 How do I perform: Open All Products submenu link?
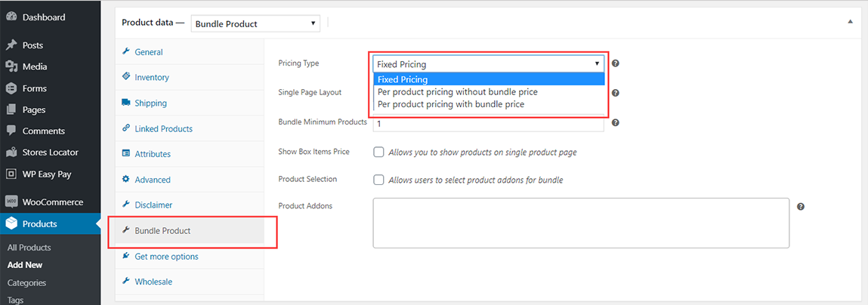click(29, 247)
